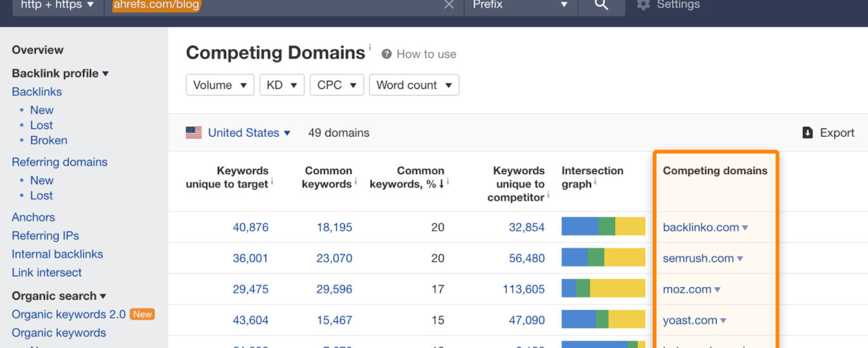
Task: Click info icon by Keywords unique to competitor
Action: pos(548,196)
